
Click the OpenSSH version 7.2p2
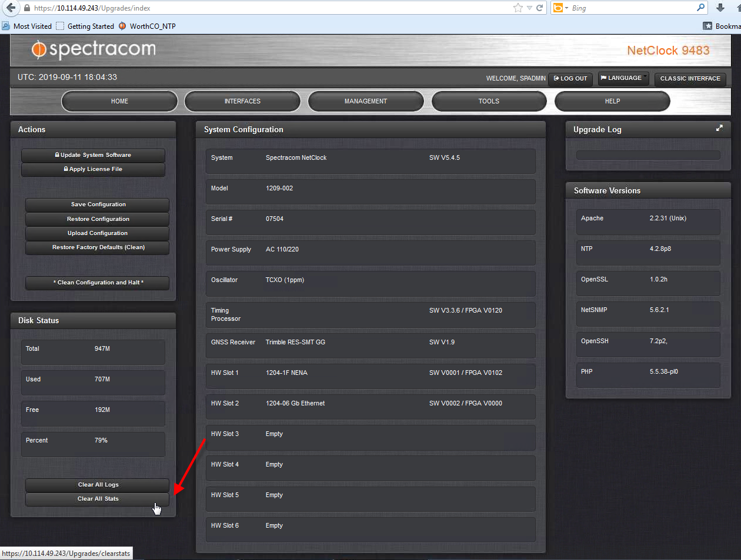click(659, 341)
